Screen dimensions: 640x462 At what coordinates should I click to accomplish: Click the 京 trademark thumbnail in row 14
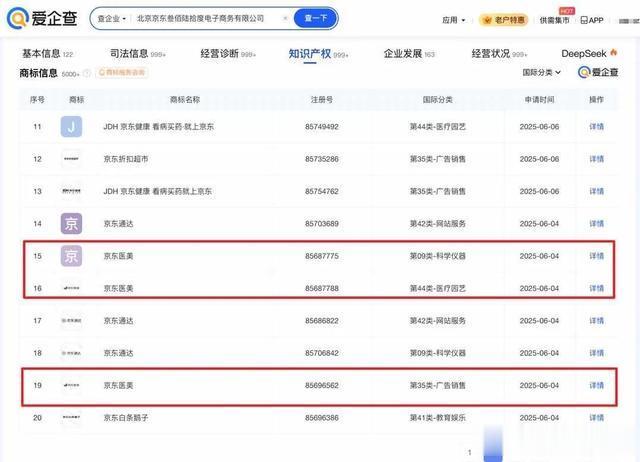tap(71, 224)
